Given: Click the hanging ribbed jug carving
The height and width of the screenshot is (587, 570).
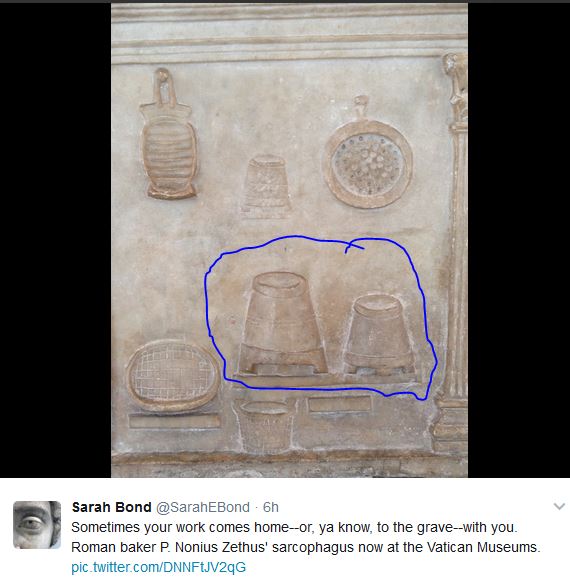Looking at the screenshot, I should click(169, 135).
